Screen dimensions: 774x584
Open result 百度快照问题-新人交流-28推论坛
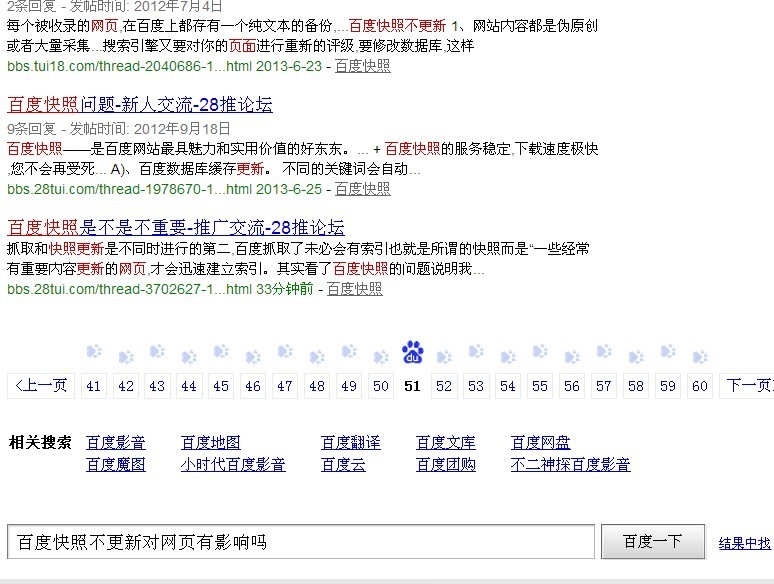coord(140,105)
